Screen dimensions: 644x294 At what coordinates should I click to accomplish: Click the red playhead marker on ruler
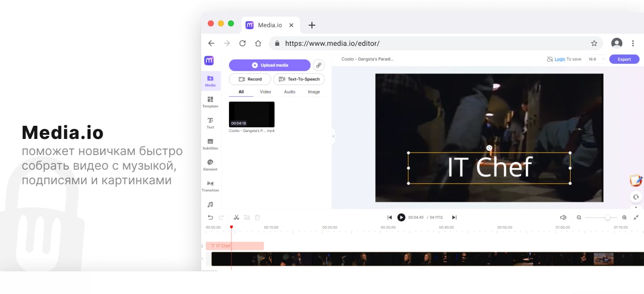231,227
